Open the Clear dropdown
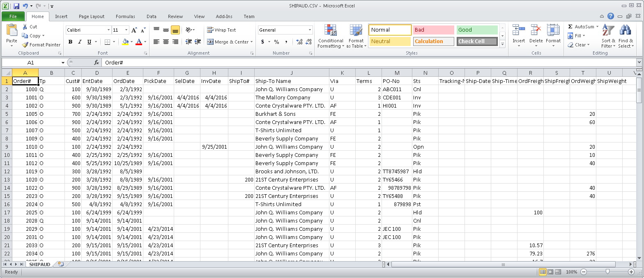This screenshot has width=644, height=278. point(588,45)
